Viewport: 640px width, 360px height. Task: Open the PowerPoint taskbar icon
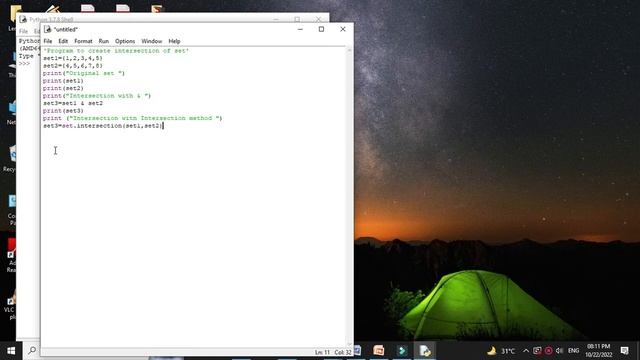(379, 351)
